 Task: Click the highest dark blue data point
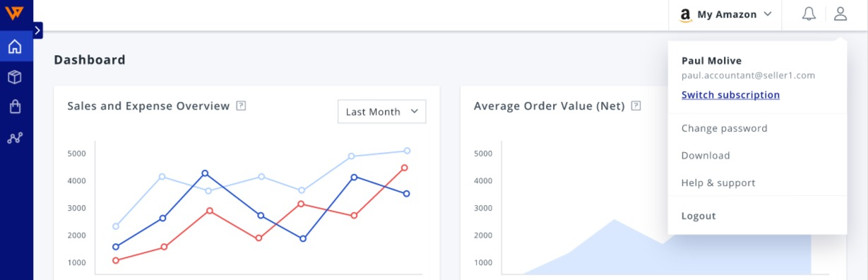tap(205, 173)
